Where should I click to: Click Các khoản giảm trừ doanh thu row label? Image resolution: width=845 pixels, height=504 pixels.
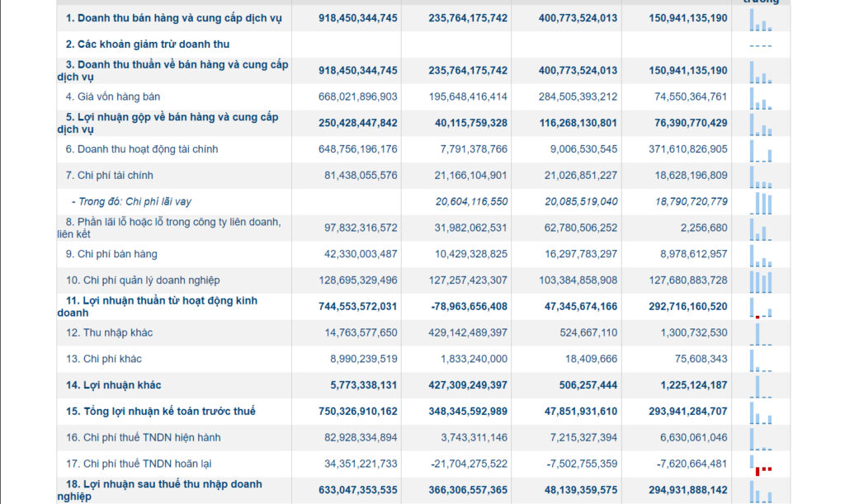click(x=148, y=45)
